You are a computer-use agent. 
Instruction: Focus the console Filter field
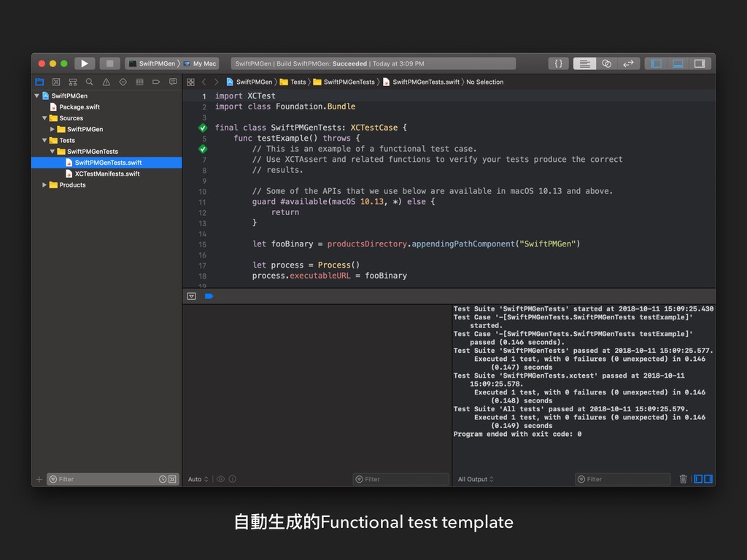tap(623, 479)
